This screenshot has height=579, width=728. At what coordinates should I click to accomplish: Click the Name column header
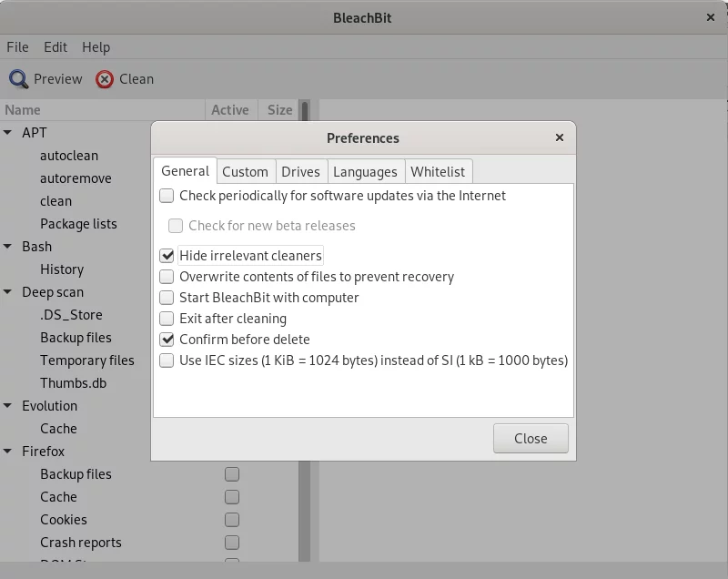point(103,110)
